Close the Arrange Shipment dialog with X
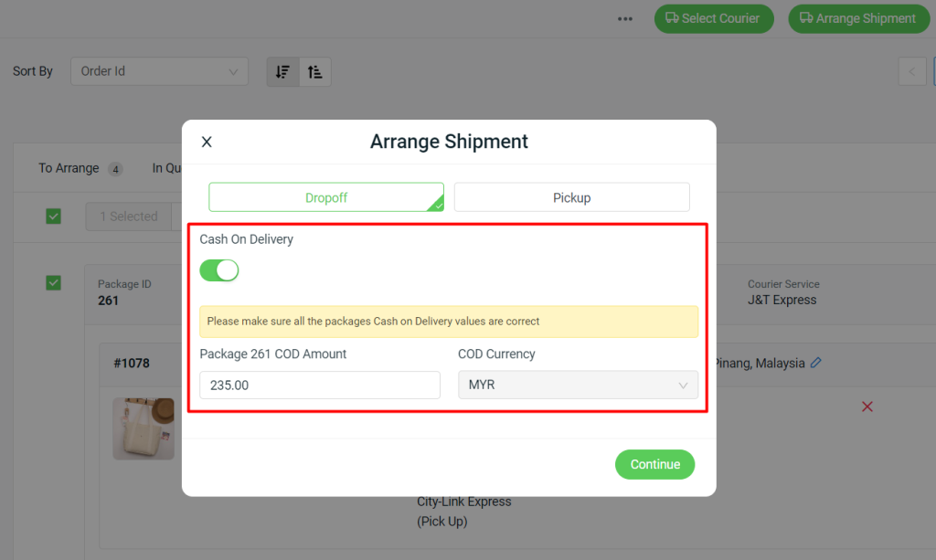This screenshot has width=936, height=560. (x=207, y=142)
